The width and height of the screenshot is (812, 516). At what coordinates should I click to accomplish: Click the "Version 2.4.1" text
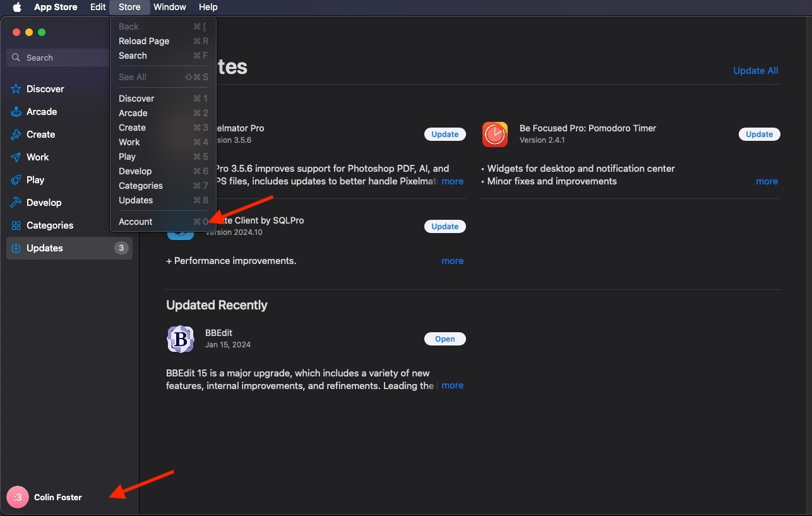pos(542,140)
